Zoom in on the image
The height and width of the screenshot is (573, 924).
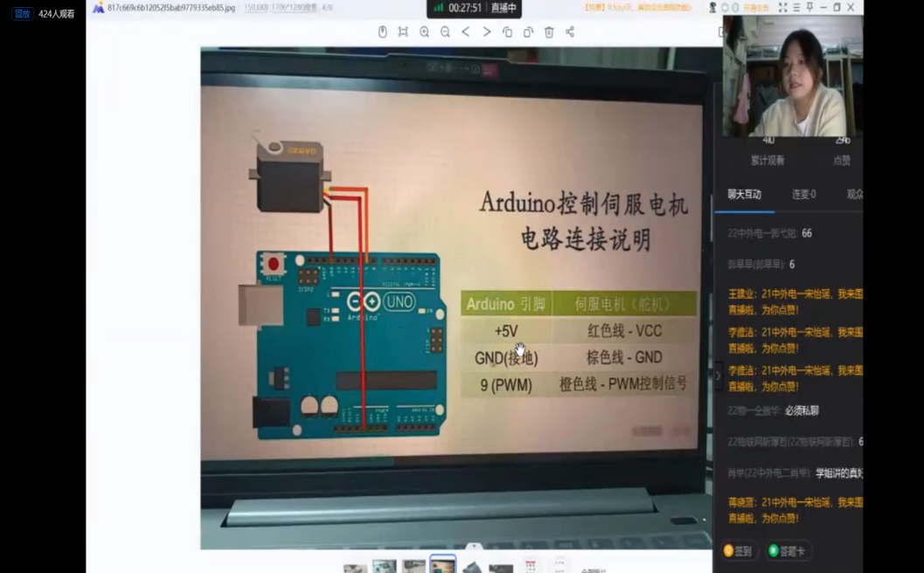click(x=424, y=31)
